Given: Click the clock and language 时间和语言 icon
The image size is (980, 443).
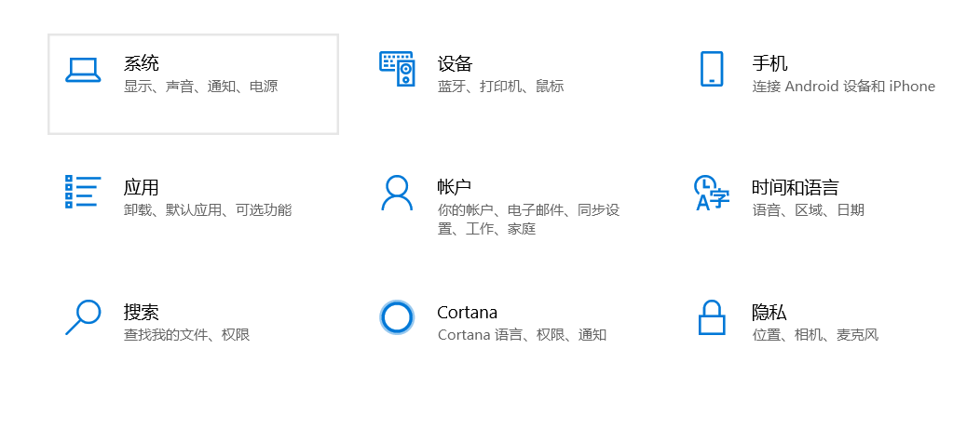Looking at the screenshot, I should click(712, 193).
